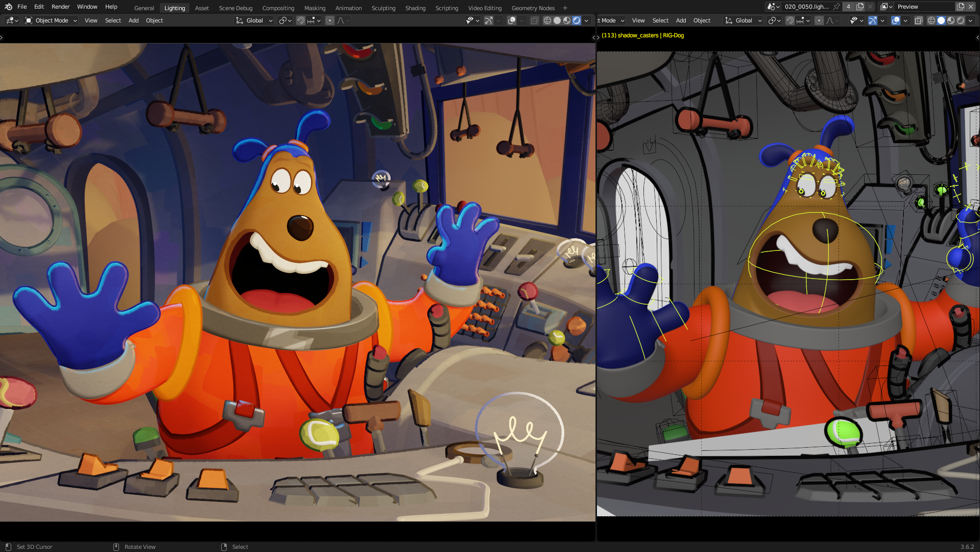Toggle X-ray in right viewport header

(x=918, y=20)
